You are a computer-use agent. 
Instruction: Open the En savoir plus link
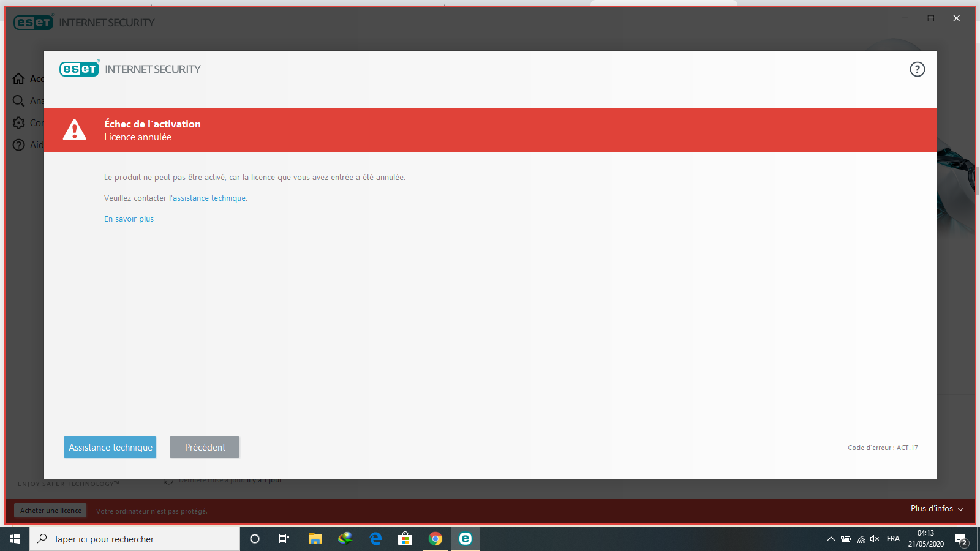(129, 219)
